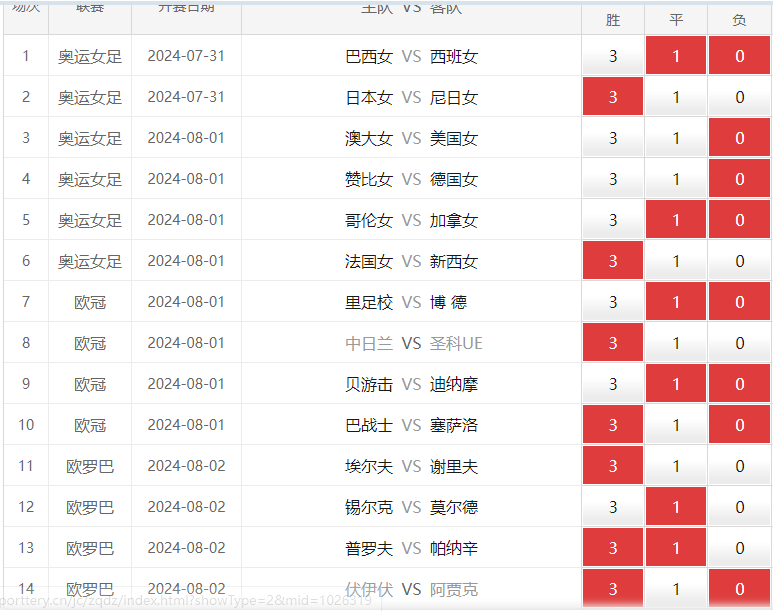773x612 pixels.
Task: Deselect loss option 0 for 里足校 VS 博德
Action: tap(739, 301)
